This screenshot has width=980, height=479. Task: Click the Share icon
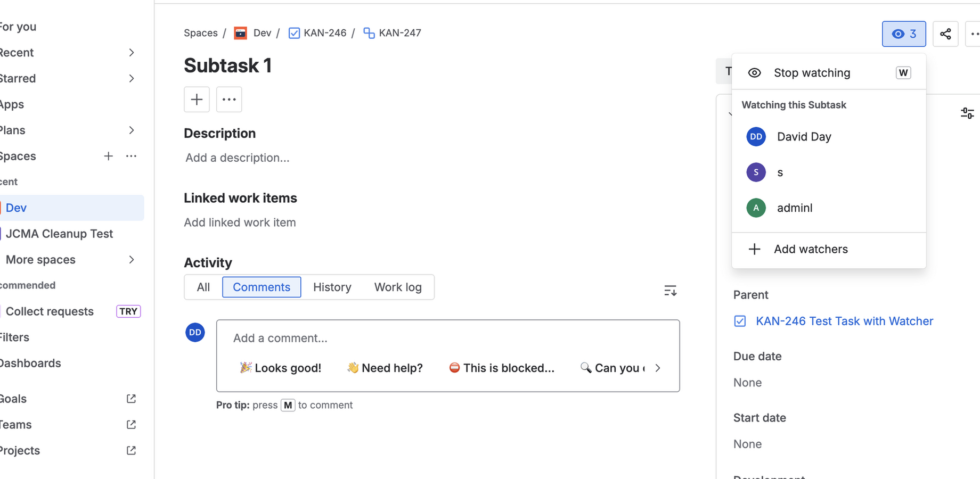pos(946,34)
